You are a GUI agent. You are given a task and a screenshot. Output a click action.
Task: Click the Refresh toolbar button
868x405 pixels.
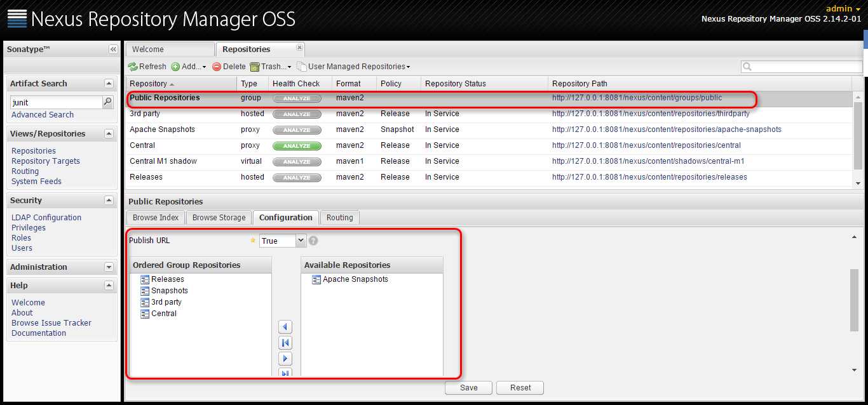[x=147, y=67]
